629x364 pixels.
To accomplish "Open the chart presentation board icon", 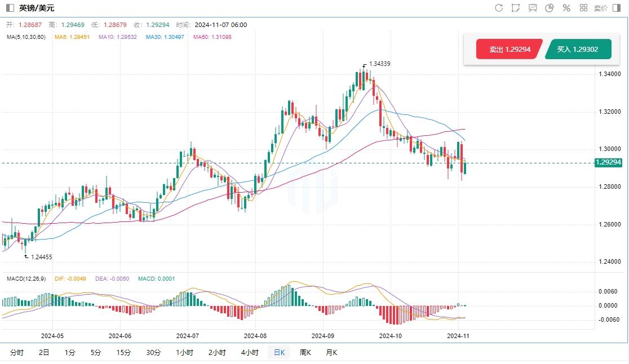I will [533, 8].
